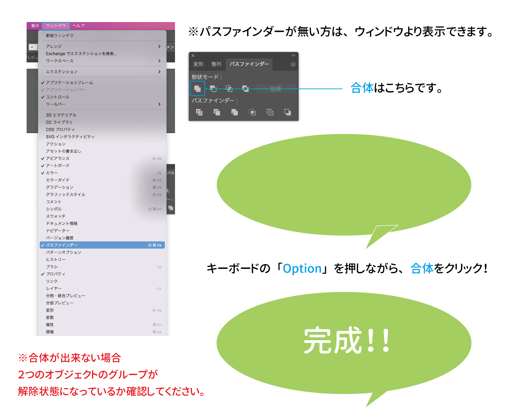Click the ヒストリー menu item
Screen dimensions: 511x420
pos(102,260)
